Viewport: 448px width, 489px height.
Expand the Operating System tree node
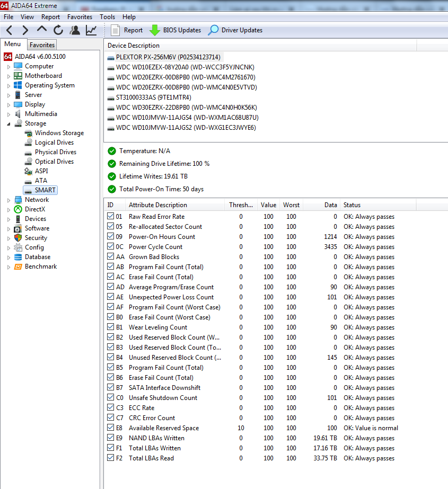coord(8,86)
